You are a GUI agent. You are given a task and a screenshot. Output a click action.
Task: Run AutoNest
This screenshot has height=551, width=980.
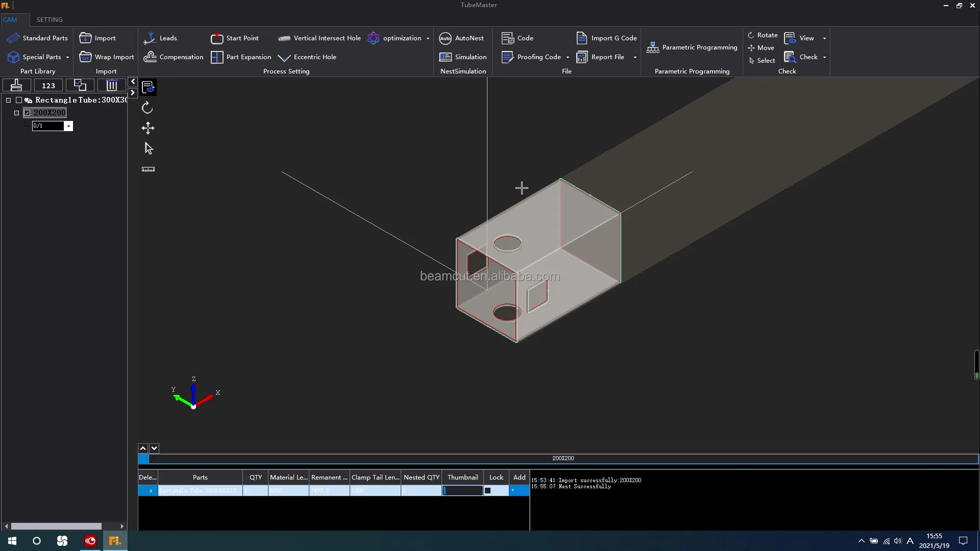[x=461, y=38]
